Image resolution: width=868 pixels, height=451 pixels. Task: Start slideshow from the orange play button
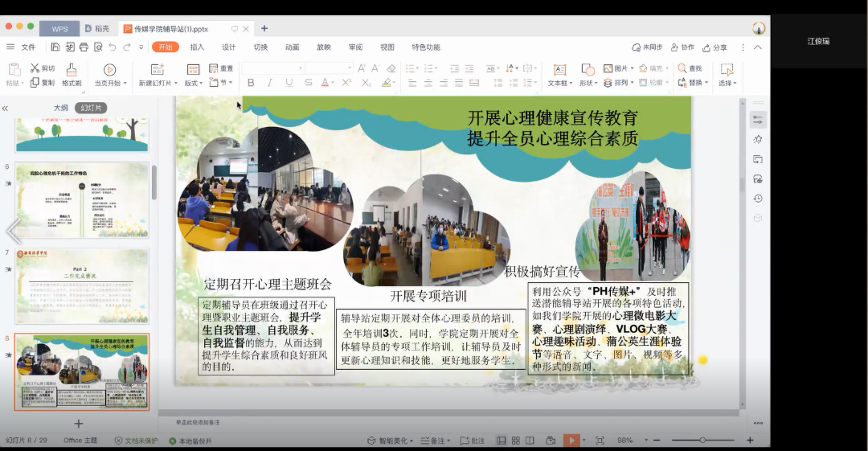click(571, 441)
